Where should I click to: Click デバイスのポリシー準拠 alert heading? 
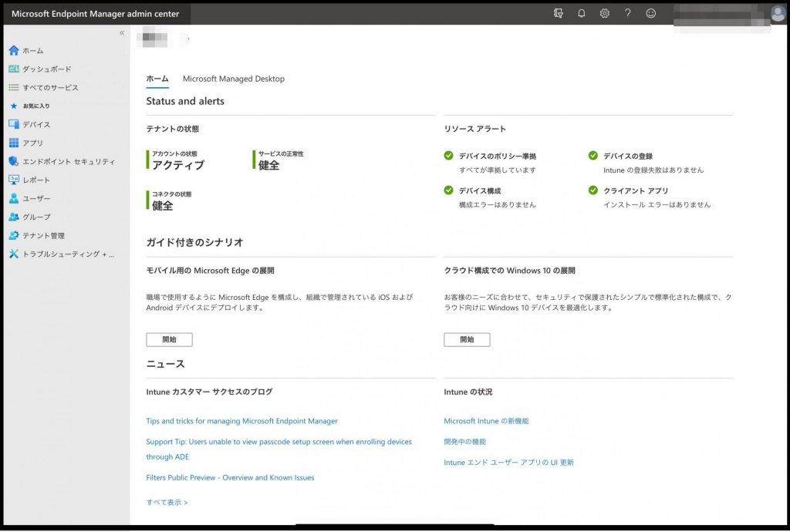point(498,156)
